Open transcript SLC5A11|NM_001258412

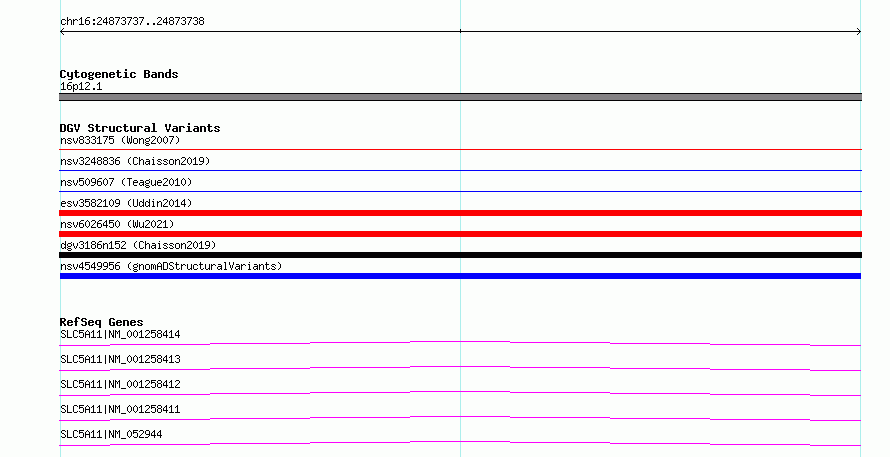click(x=120, y=384)
